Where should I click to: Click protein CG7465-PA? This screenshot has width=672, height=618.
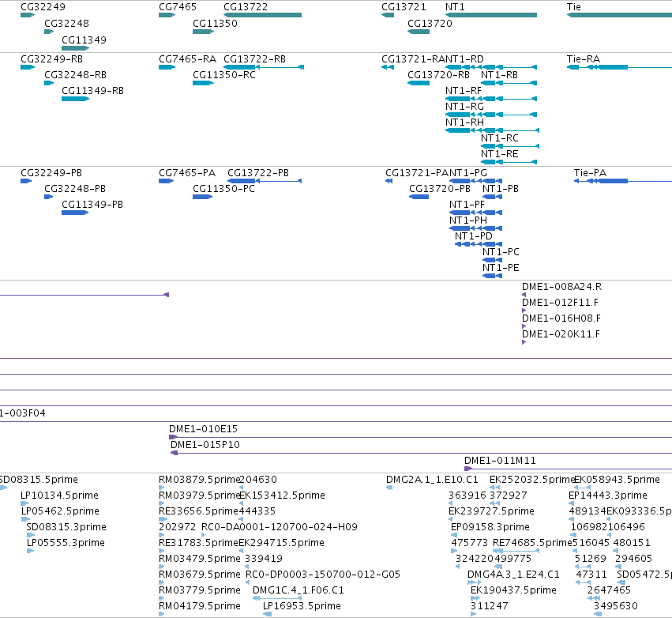187,173
